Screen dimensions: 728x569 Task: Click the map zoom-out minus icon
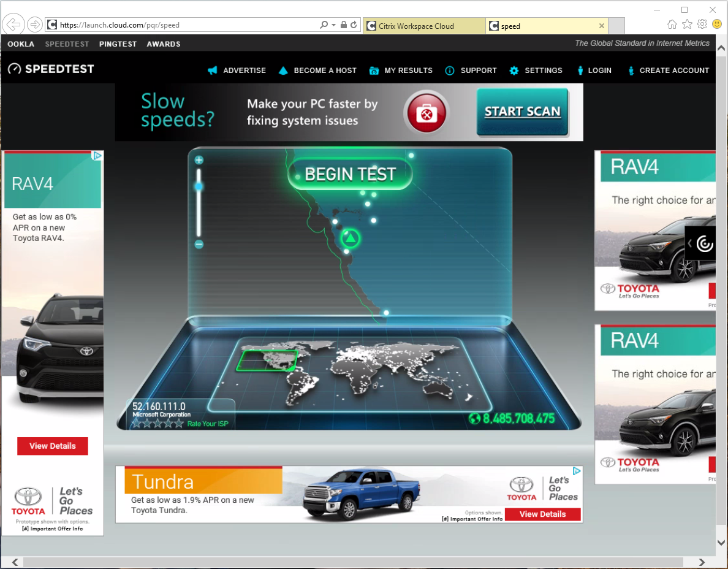point(199,244)
